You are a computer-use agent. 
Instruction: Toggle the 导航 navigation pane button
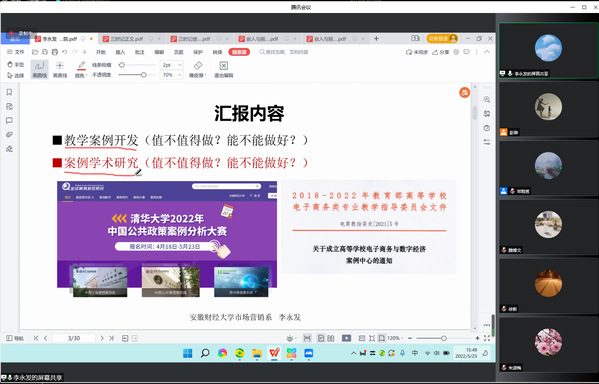coord(15,338)
